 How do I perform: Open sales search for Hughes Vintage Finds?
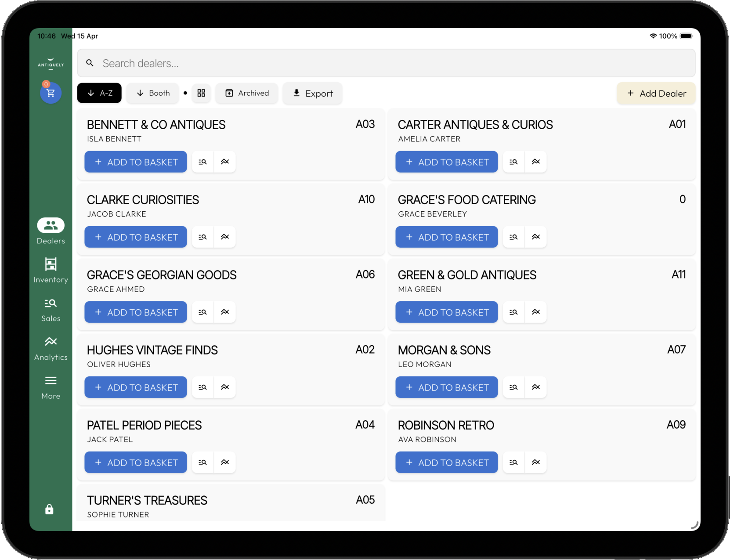[203, 387]
